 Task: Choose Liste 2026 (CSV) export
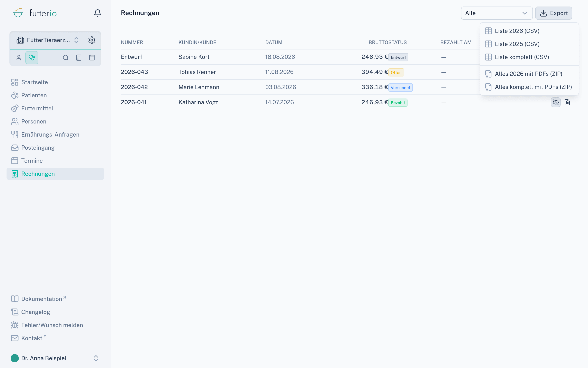529,31
